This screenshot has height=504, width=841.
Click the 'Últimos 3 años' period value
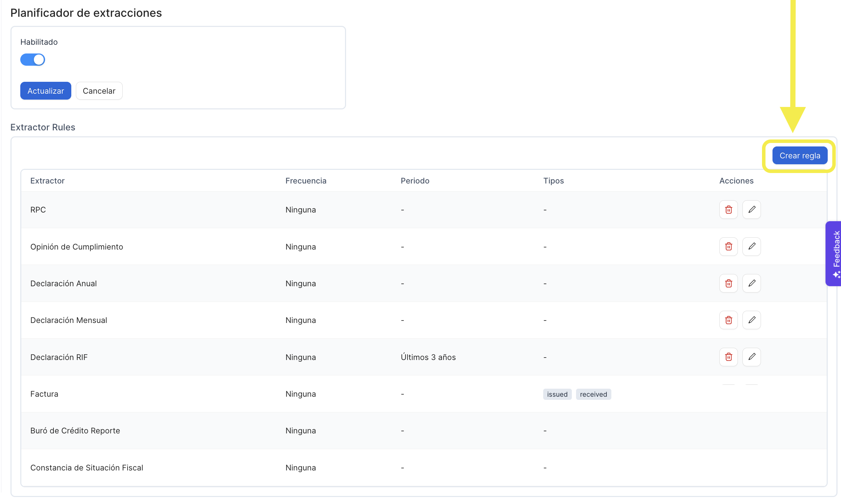pos(428,357)
